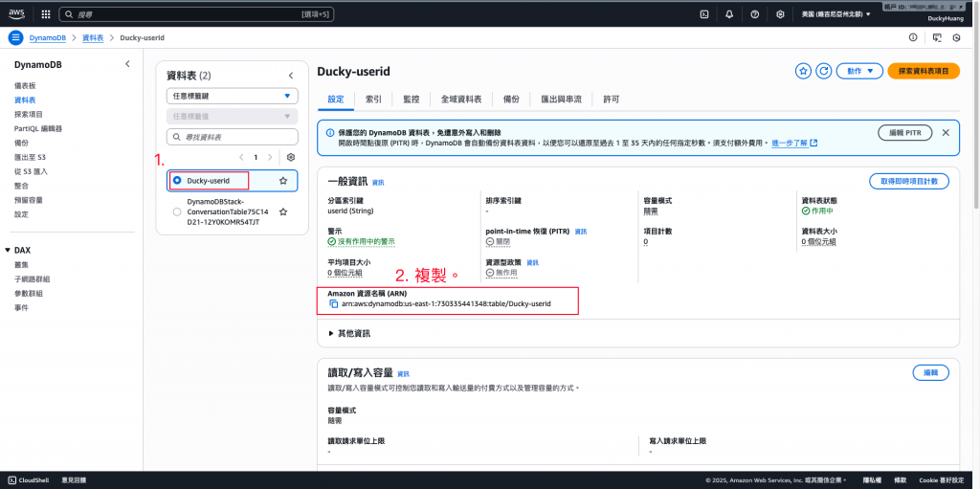The height and width of the screenshot is (489, 980).
Task: Click the 編輯 PITR button
Action: (905, 133)
